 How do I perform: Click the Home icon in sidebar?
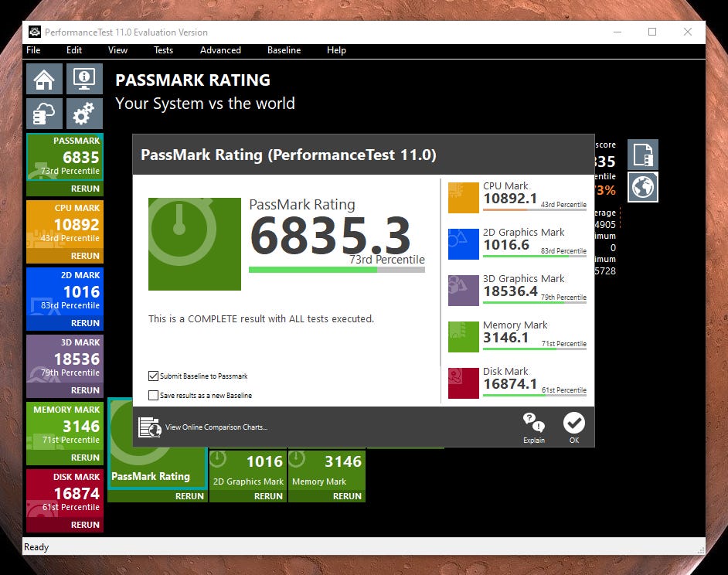coord(45,79)
